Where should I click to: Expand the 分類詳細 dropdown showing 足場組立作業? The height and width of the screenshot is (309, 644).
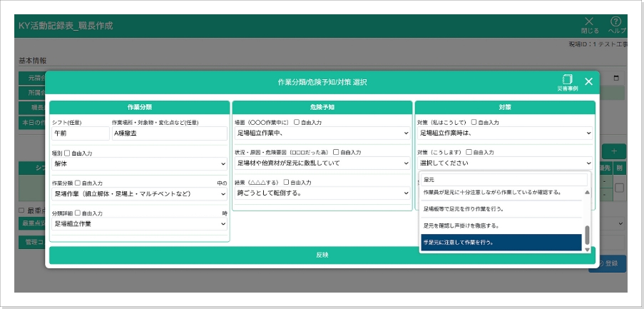tap(139, 223)
